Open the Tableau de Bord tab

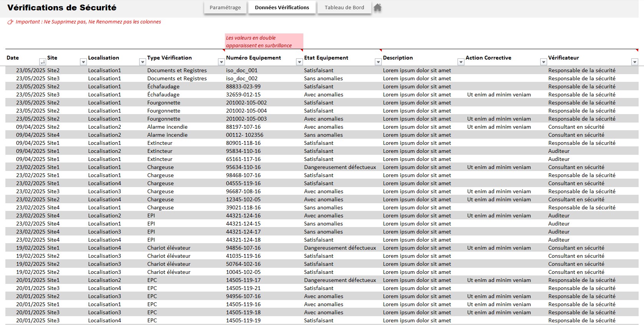[344, 8]
